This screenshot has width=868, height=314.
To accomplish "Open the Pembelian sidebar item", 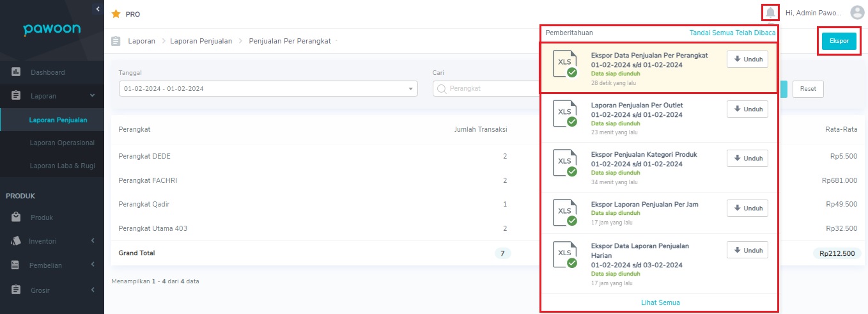I will pos(52,265).
